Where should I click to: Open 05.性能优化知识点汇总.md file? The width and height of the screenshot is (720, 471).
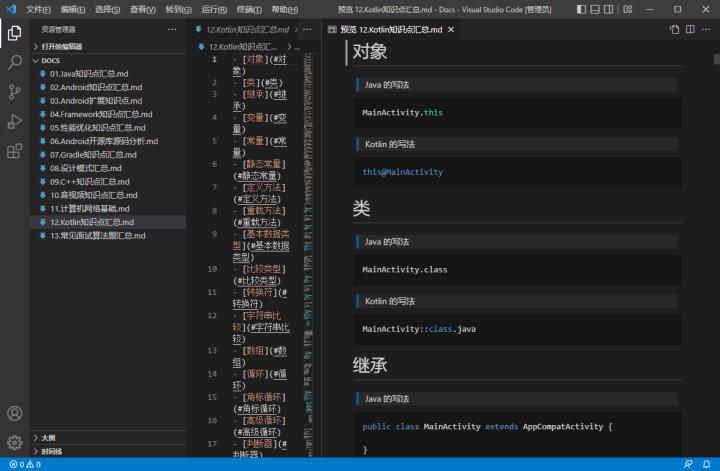pyautogui.click(x=97, y=127)
